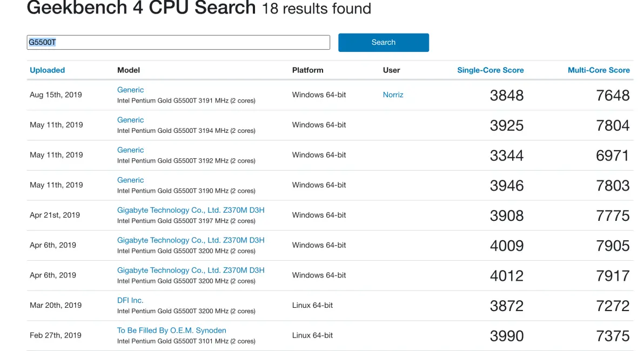Click the 'Intel Pentium Gold G5500T 3101 MHz' text
The image size is (644, 351).
click(x=172, y=341)
